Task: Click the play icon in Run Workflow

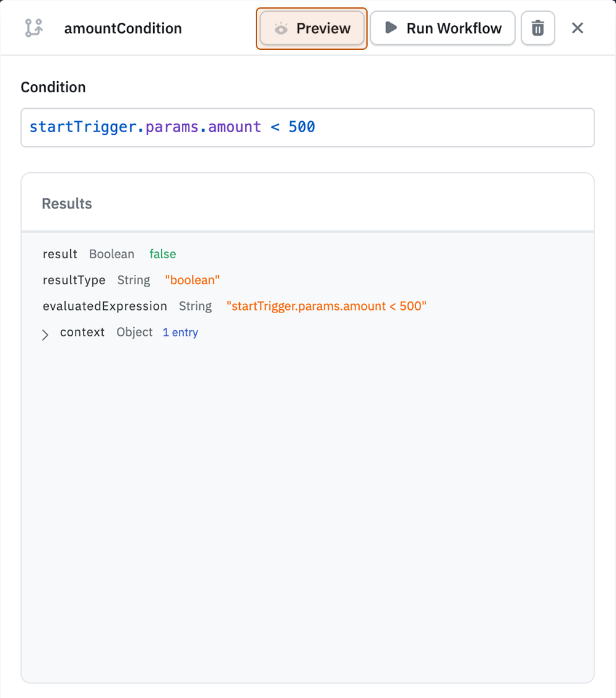Action: tap(390, 28)
